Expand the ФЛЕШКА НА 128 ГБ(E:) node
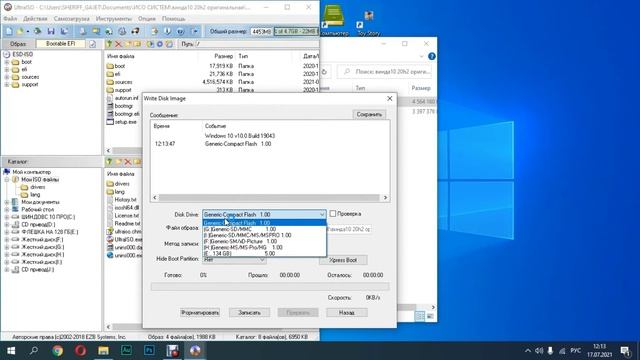This screenshot has height=360, width=640. (x=7, y=232)
